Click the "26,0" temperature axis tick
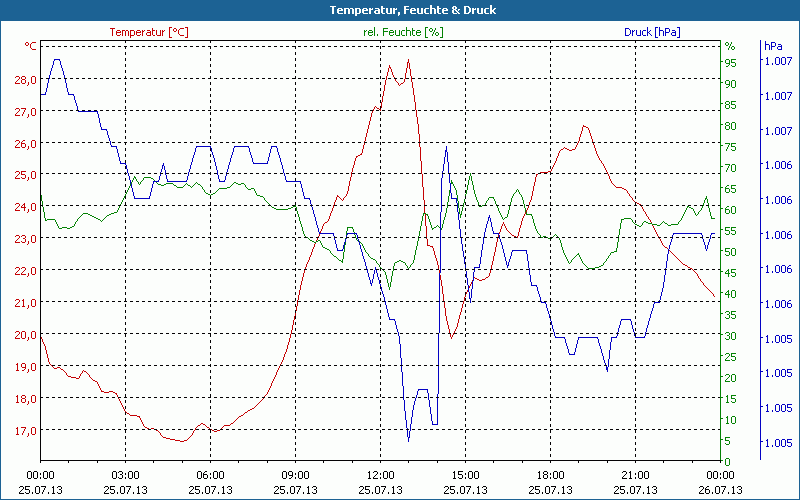 pyautogui.click(x=27, y=143)
